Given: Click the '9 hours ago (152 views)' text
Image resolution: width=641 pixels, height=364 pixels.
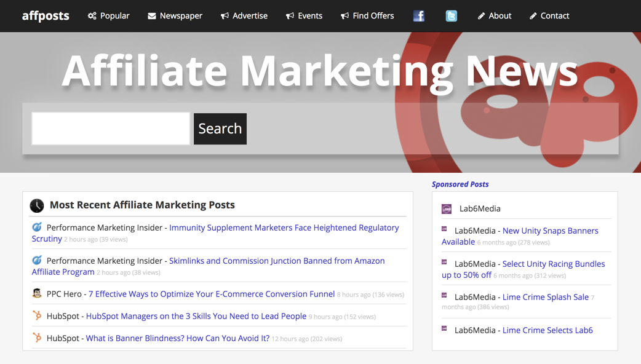Looking at the screenshot, I should (342, 317).
